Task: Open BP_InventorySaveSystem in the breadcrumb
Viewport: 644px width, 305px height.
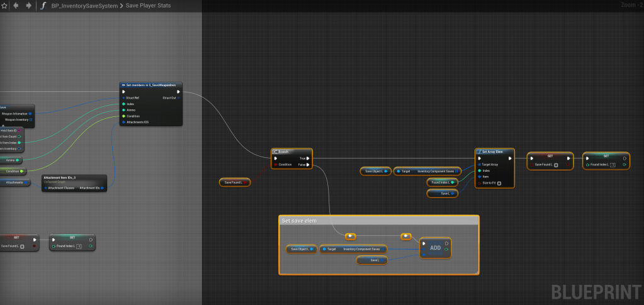Action: [84, 6]
